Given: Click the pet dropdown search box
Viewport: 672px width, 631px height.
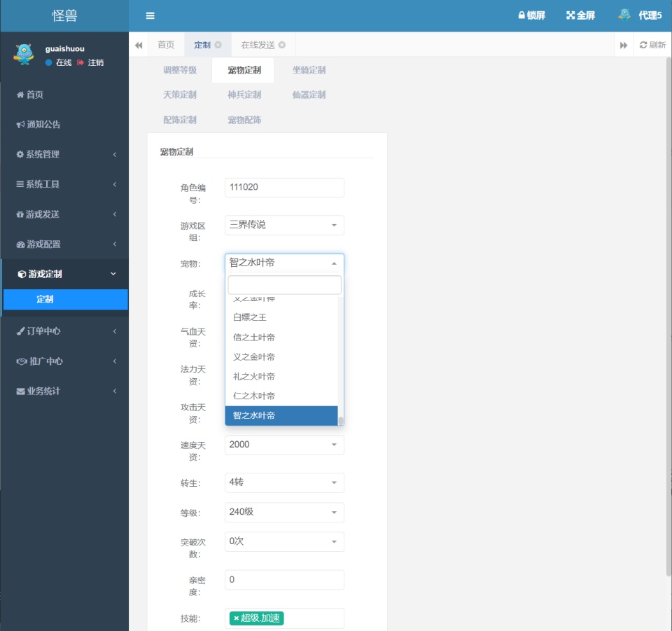Looking at the screenshot, I should coord(284,285).
